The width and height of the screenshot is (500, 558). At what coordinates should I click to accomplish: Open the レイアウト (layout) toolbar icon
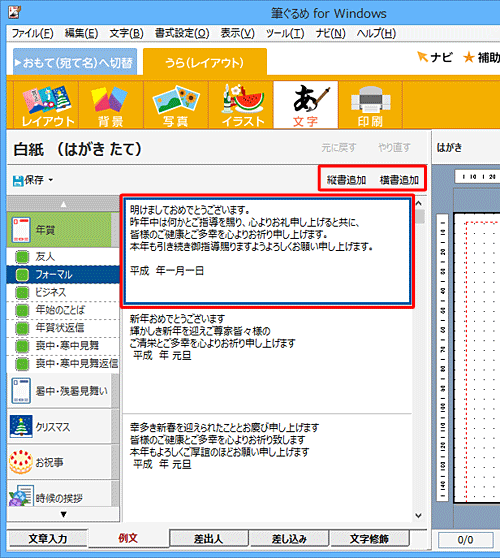coord(46,105)
